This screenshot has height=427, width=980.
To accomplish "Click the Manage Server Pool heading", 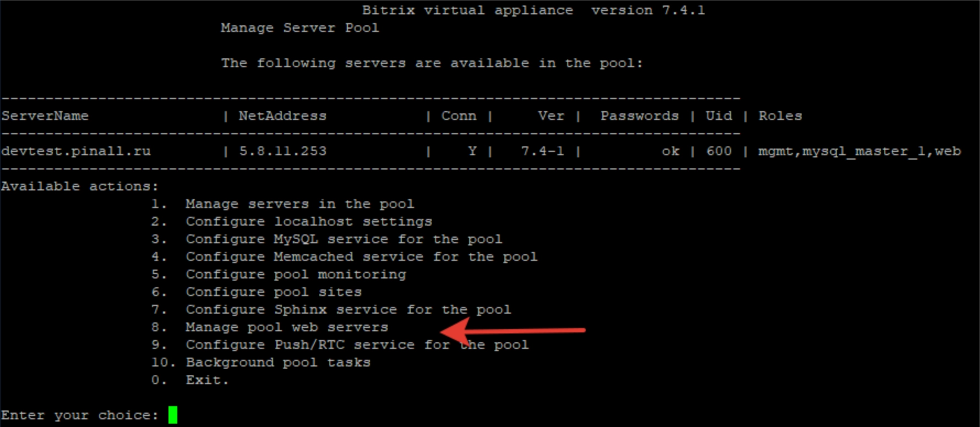I will (x=300, y=28).
